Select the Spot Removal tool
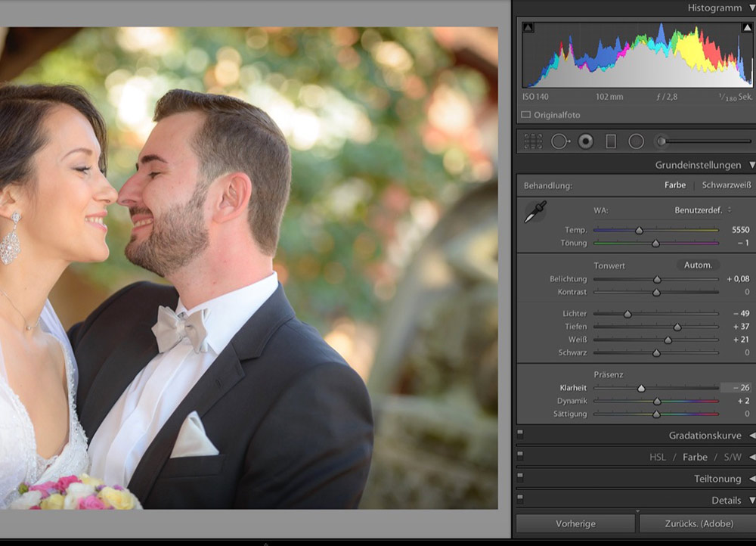Viewport: 756px width, 546px height. point(559,141)
